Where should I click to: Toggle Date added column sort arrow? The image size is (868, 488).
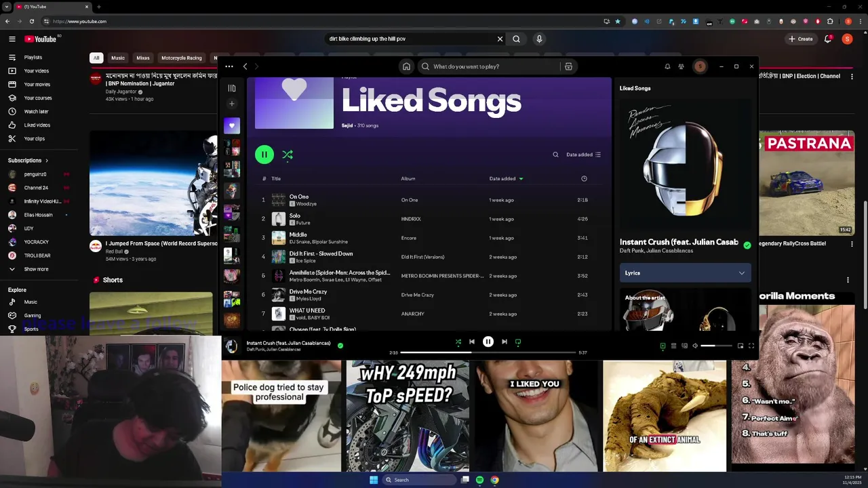521,179
